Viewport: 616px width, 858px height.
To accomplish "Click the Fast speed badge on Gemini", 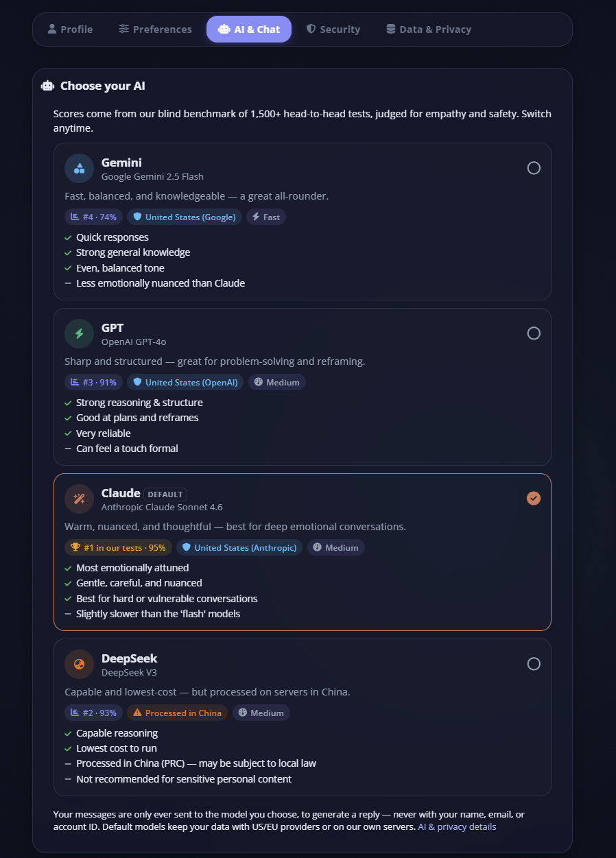I will pos(266,217).
